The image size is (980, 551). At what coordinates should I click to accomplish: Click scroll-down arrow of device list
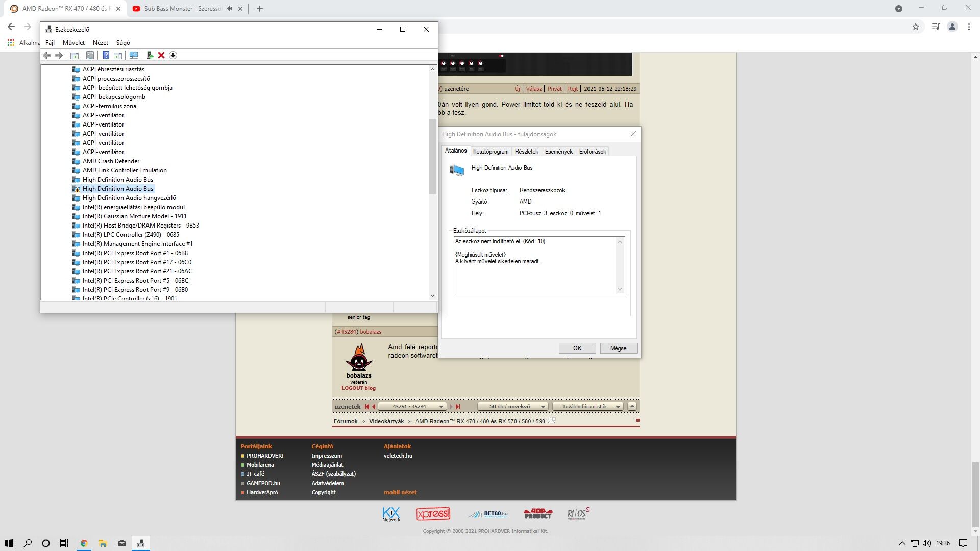click(432, 295)
